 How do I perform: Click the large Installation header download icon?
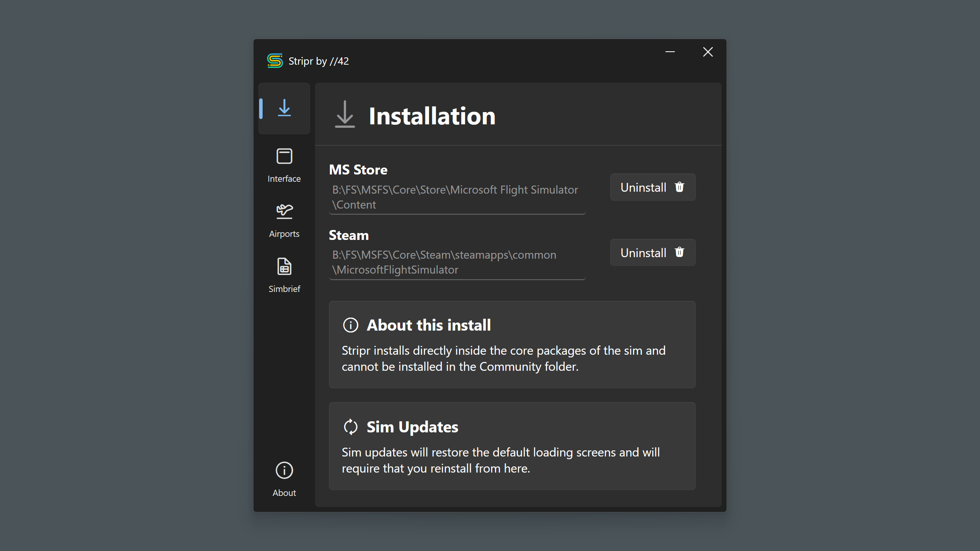click(x=345, y=114)
